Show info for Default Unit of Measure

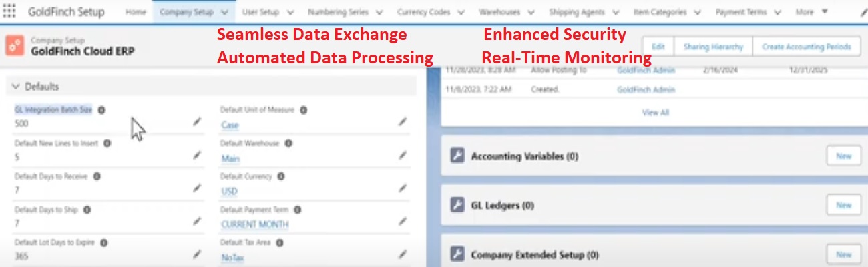pyautogui.click(x=303, y=110)
